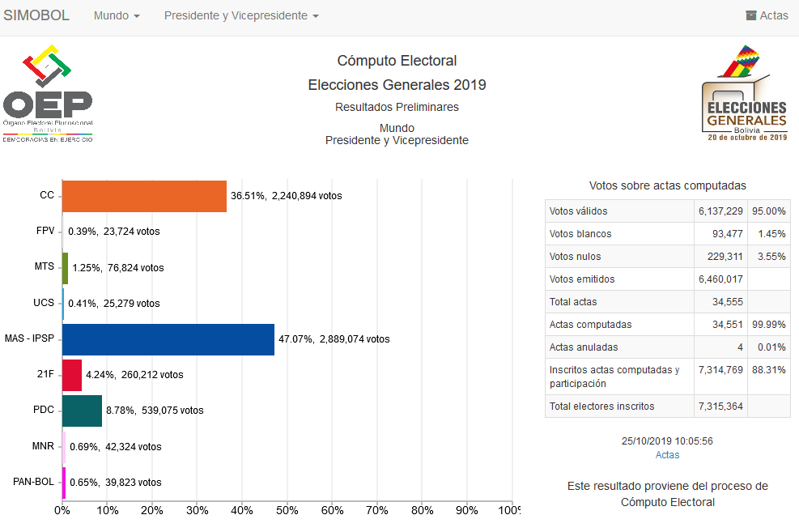Image resolution: width=799 pixels, height=532 pixels.
Task: Click the Total electores inscritos row
Action: pos(667,406)
